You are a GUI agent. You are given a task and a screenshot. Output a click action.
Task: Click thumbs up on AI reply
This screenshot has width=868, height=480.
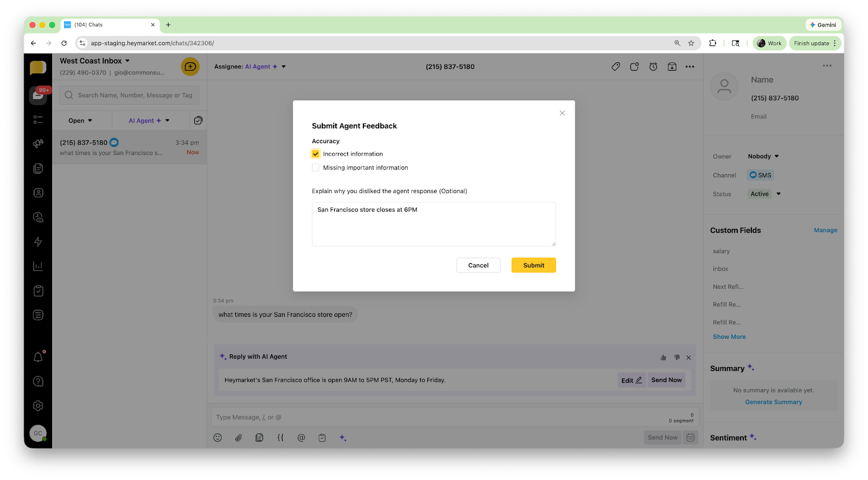tap(663, 357)
